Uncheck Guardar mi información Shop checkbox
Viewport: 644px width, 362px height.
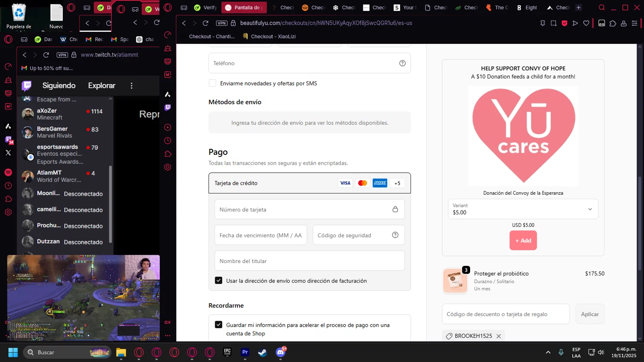click(219, 325)
